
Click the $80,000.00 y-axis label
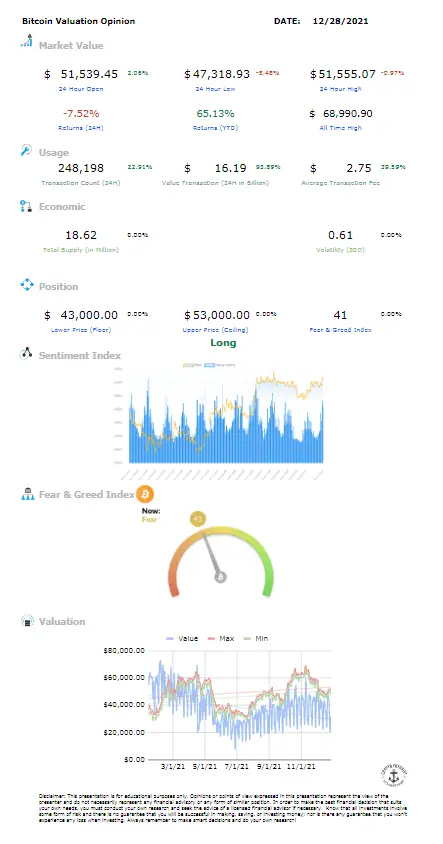coord(123,650)
